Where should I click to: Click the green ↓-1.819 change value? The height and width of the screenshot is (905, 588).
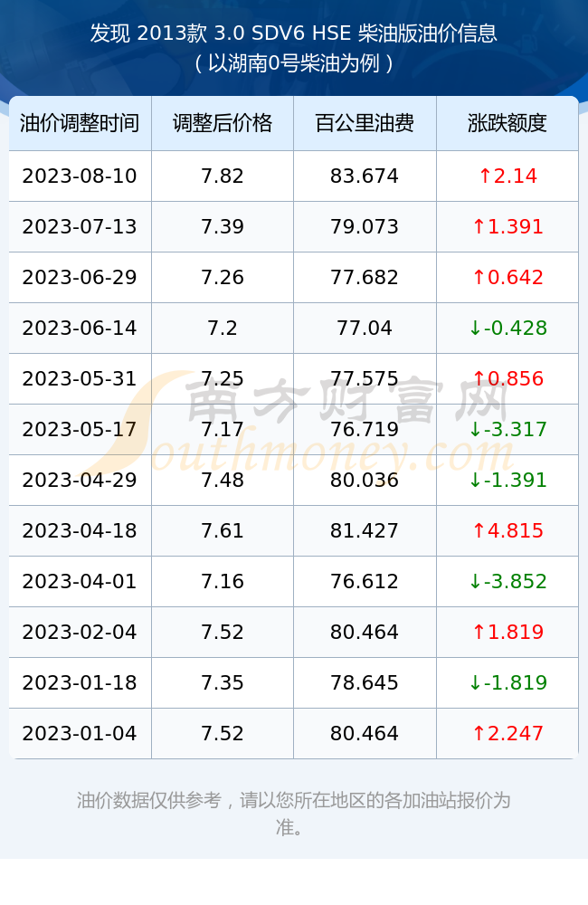(x=507, y=682)
